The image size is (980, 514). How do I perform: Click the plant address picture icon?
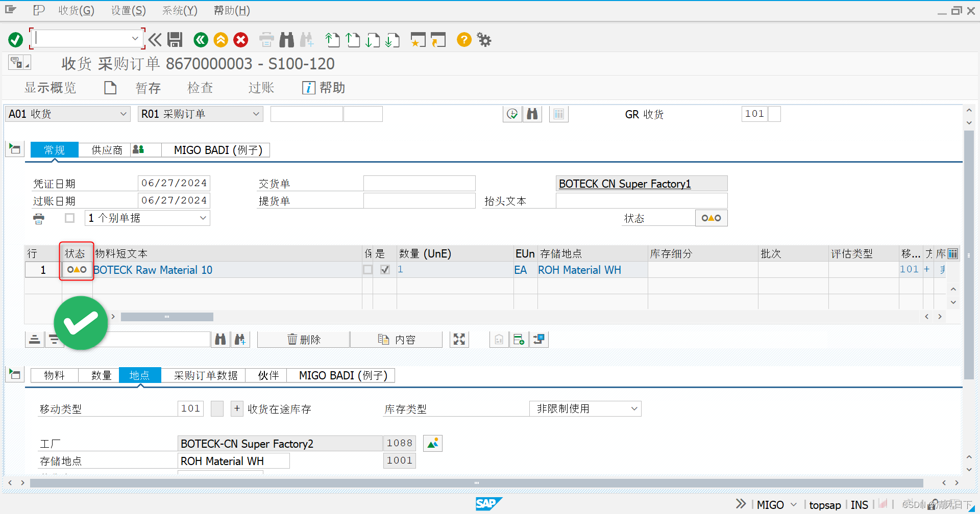(433, 444)
